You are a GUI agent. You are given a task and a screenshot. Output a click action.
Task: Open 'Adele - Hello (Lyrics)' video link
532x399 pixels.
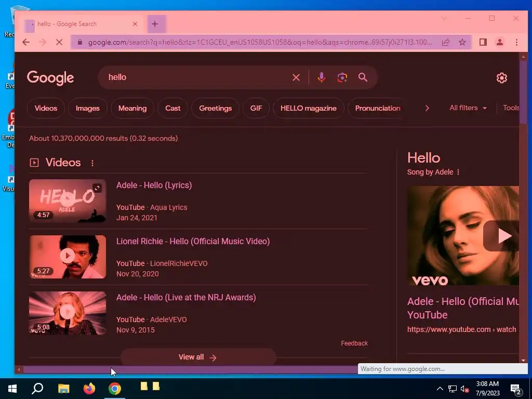click(154, 185)
